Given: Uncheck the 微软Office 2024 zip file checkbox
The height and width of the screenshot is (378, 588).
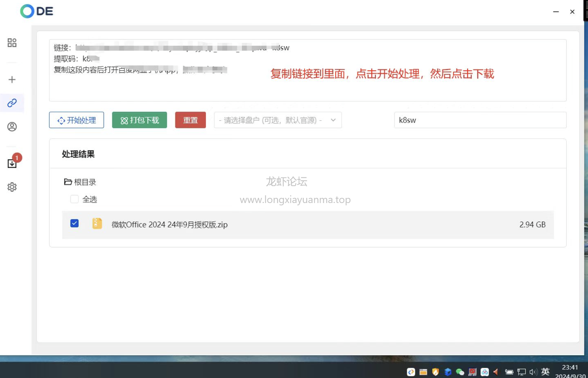Looking at the screenshot, I should [x=74, y=223].
